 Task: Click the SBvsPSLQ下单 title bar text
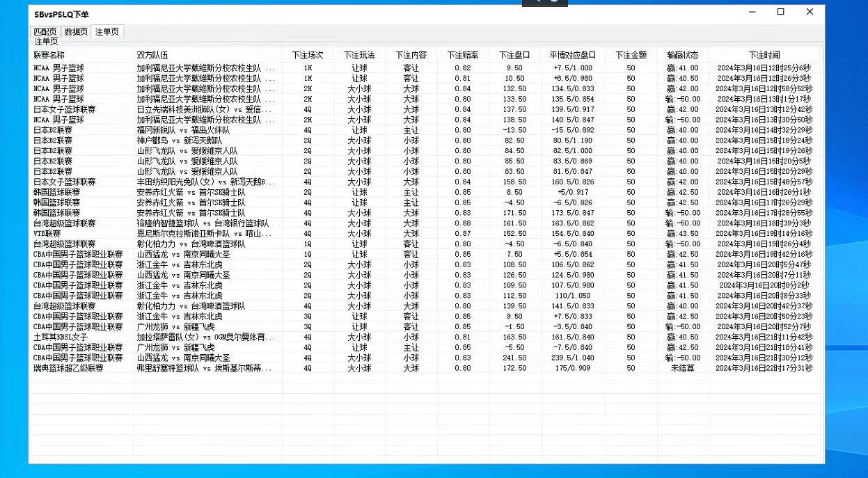(61, 12)
